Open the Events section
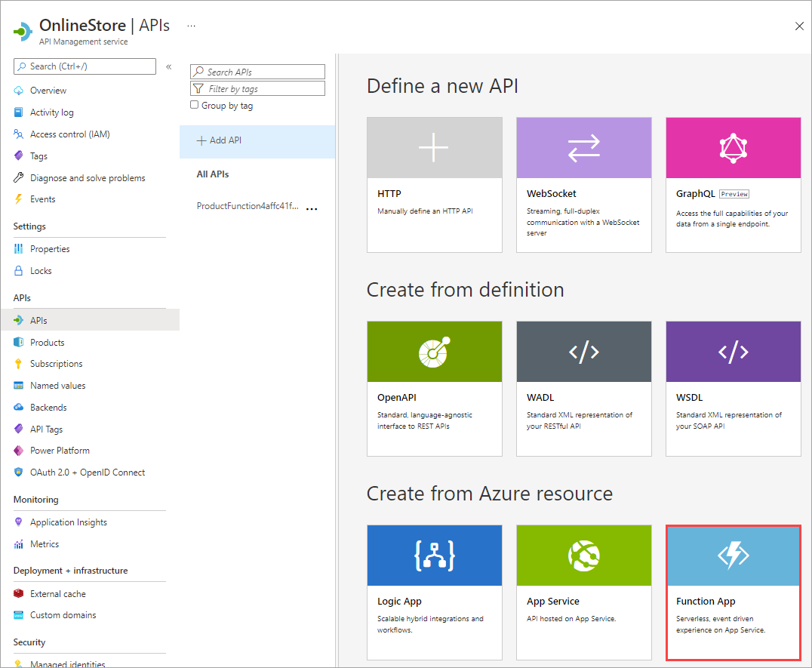812x668 pixels. [43, 199]
